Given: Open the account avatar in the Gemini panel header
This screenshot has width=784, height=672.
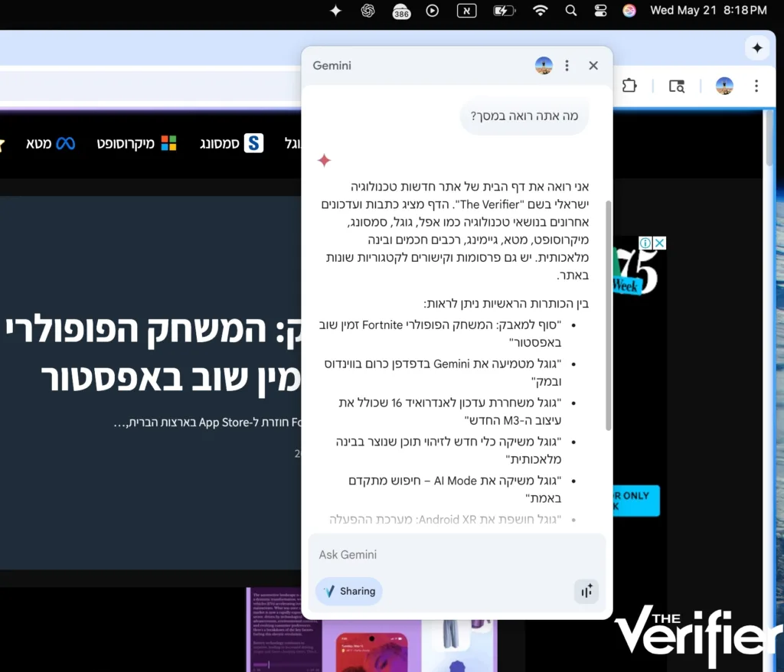Looking at the screenshot, I should coord(544,66).
